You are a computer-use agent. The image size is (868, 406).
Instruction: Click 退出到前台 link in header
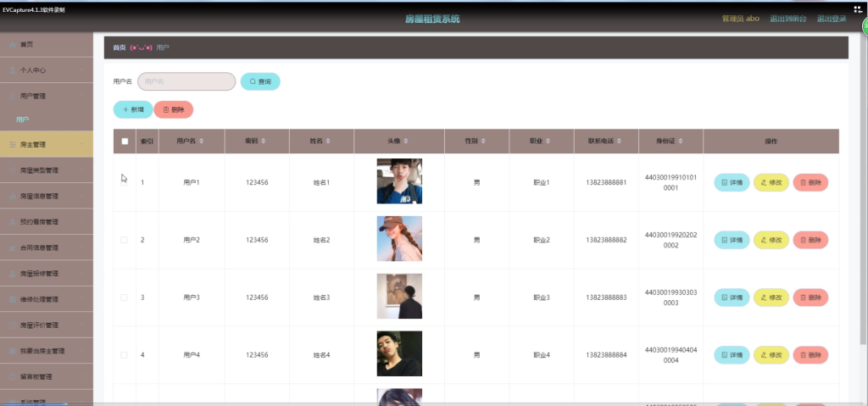tap(787, 18)
